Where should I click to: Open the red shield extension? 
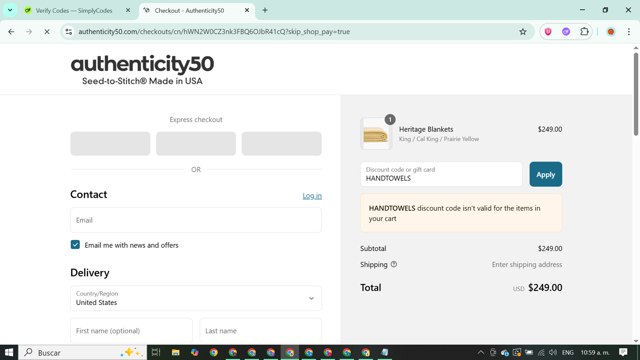(548, 31)
